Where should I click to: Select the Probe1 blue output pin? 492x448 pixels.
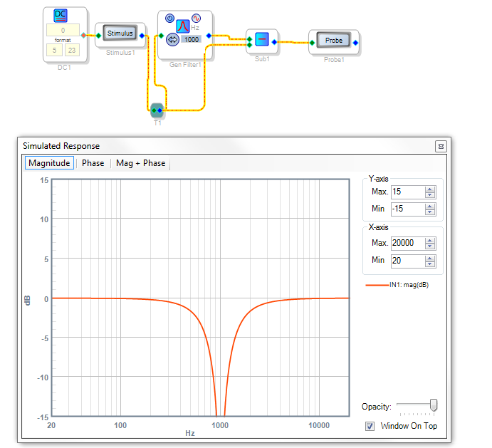coord(355,43)
